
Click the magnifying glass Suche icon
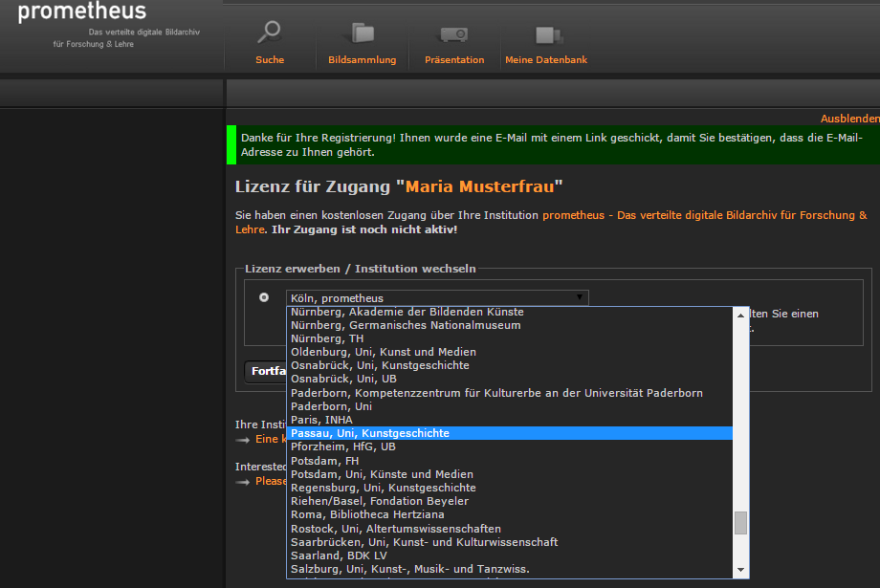[x=270, y=33]
